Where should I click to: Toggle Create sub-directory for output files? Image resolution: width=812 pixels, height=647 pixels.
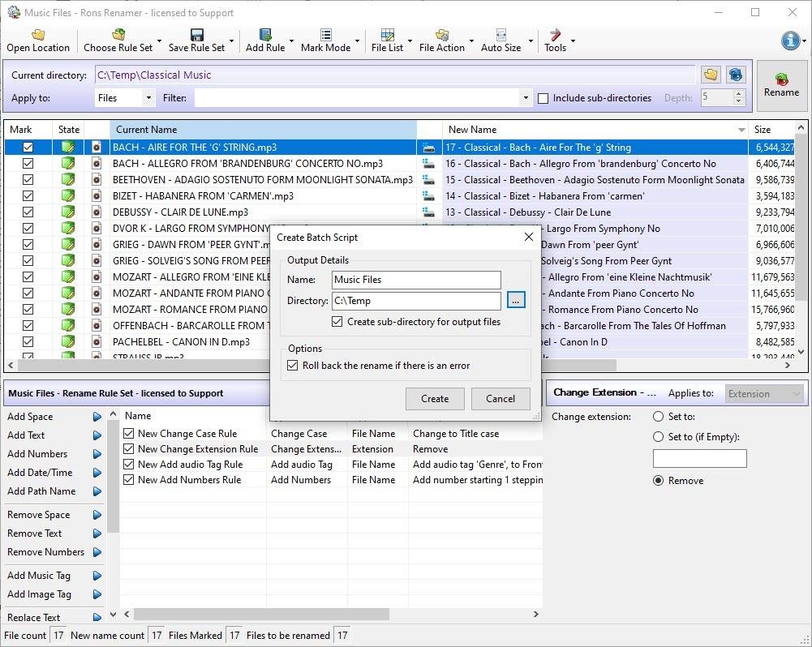(337, 322)
